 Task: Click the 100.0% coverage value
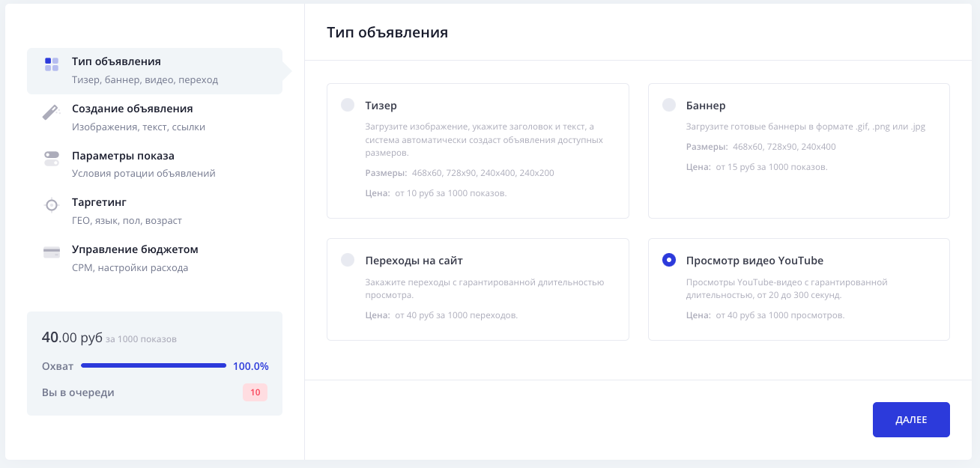251,366
